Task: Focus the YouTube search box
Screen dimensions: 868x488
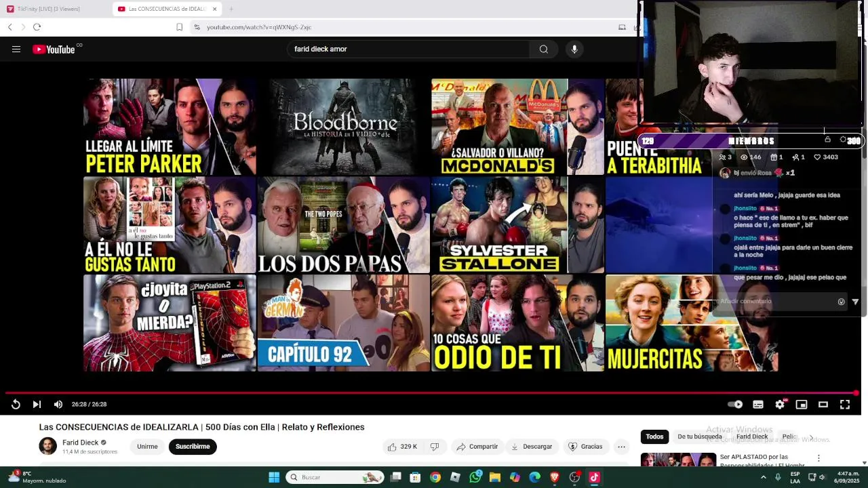Action: pyautogui.click(x=408, y=49)
